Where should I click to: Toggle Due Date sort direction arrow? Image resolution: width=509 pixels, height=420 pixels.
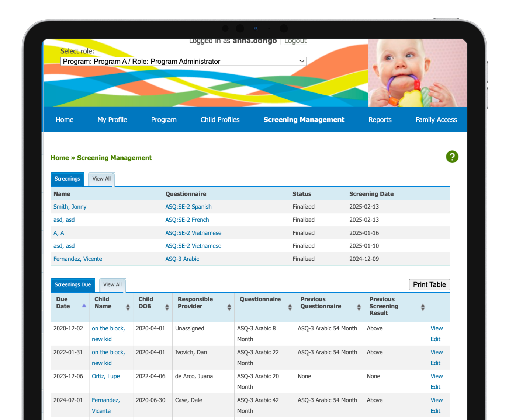pyautogui.click(x=84, y=305)
